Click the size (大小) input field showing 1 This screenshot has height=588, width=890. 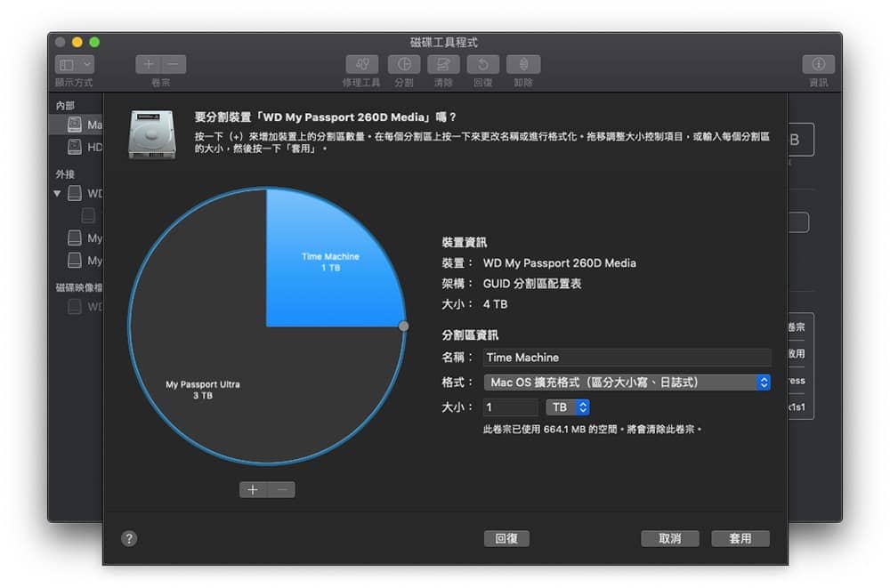click(510, 407)
